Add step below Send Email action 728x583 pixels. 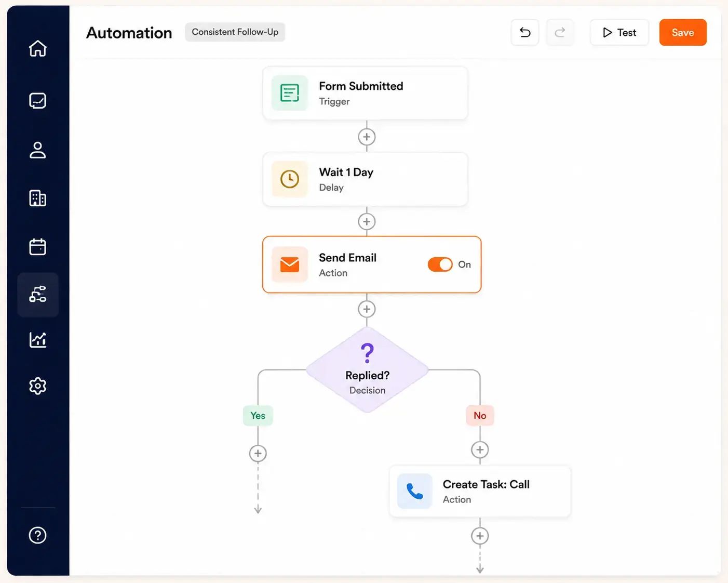point(367,309)
